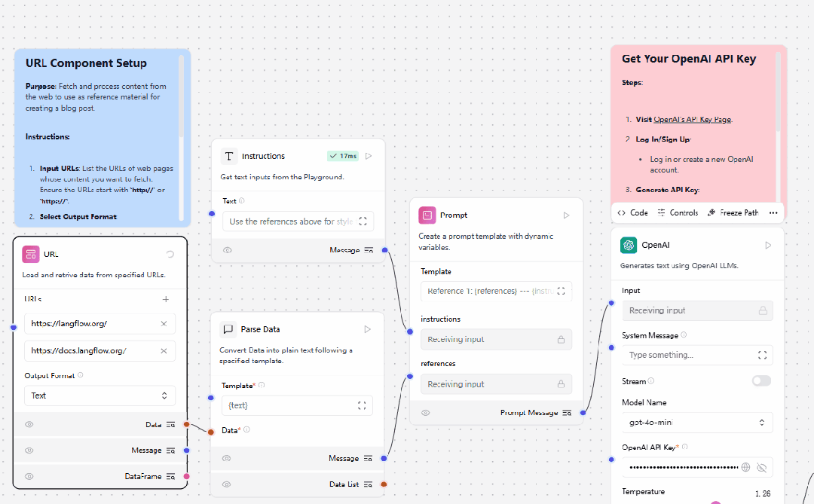814x504 pixels.
Task: Inspect URL Message output icon
Action: [x=171, y=451]
